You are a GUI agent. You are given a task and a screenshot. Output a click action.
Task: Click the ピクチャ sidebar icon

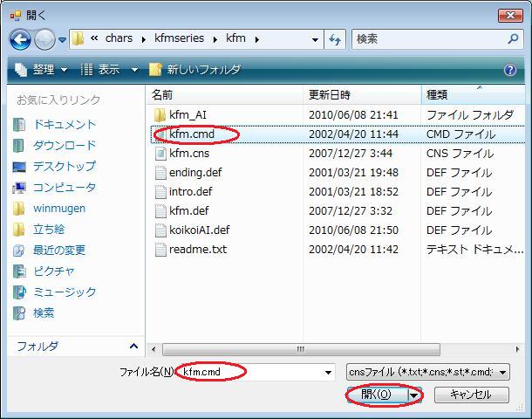(19, 271)
